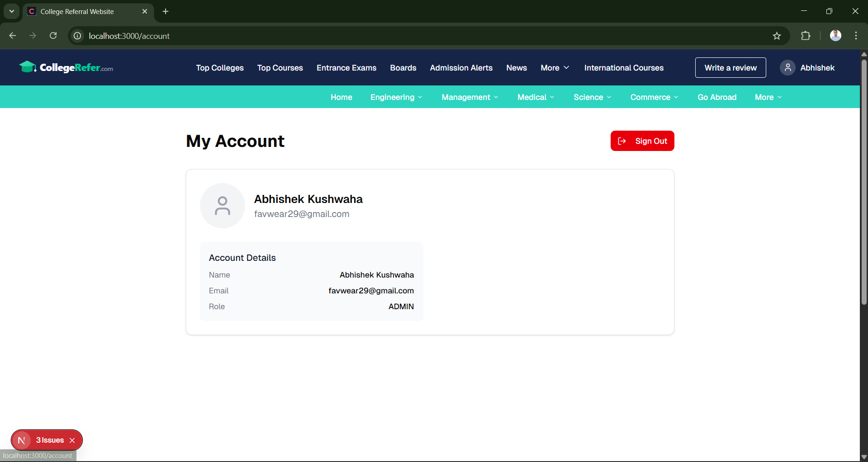This screenshot has width=868, height=462.
Task: Click the Write a review button
Action: coord(730,68)
